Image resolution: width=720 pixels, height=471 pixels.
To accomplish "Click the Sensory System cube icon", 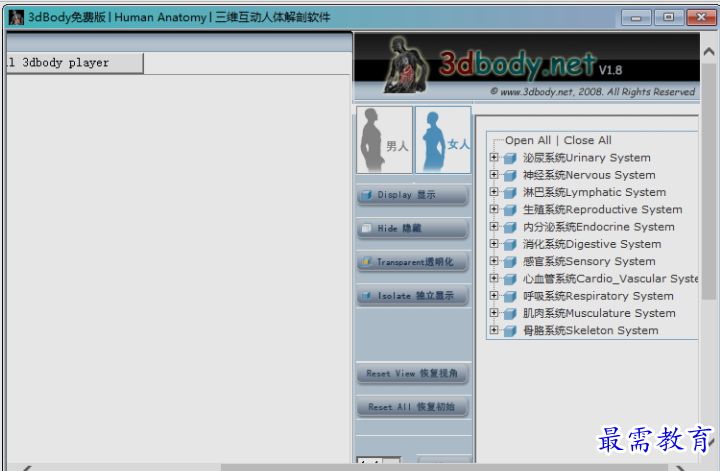I will 510,262.
